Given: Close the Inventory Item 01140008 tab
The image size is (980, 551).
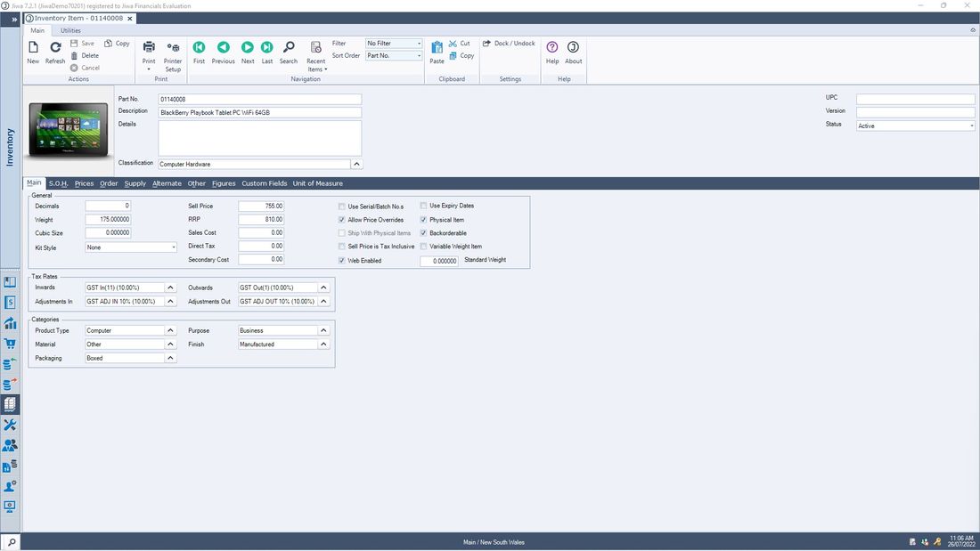Looking at the screenshot, I should (130, 19).
